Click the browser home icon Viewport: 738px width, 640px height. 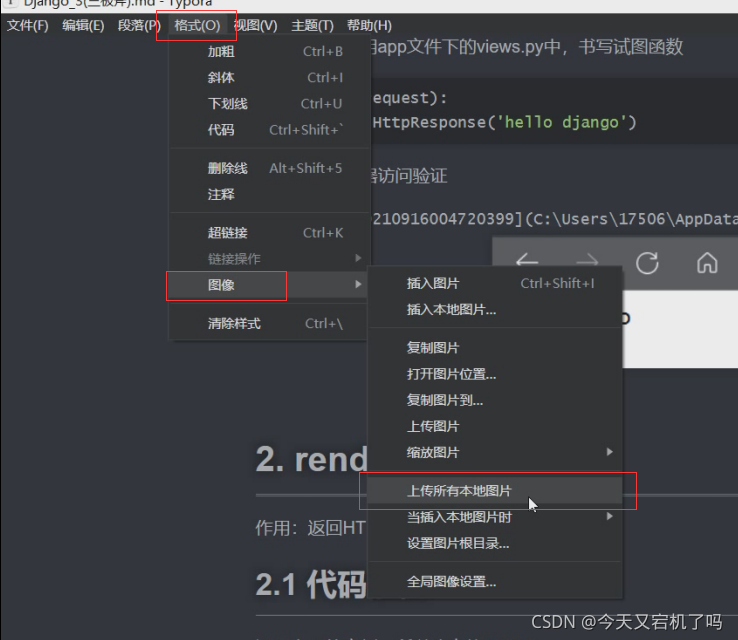tap(707, 262)
